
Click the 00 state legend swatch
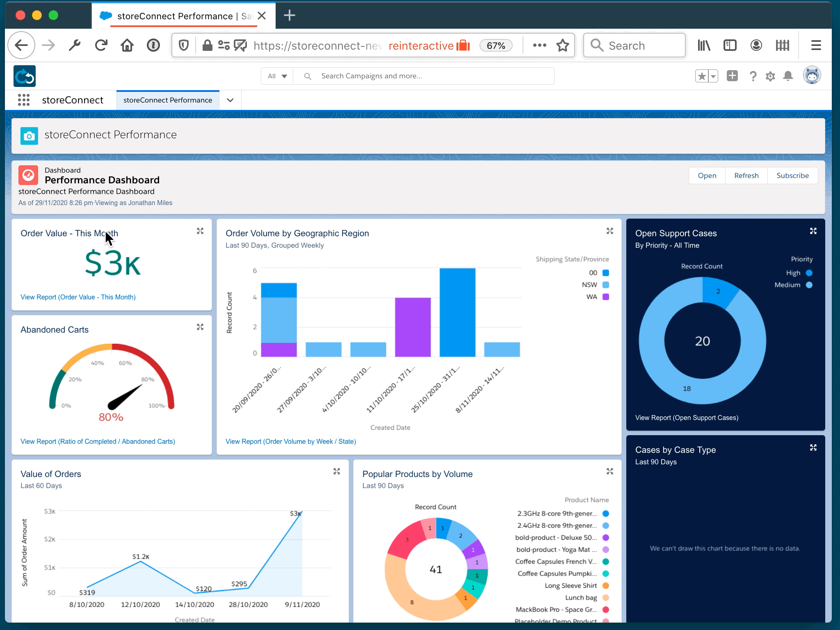point(606,273)
